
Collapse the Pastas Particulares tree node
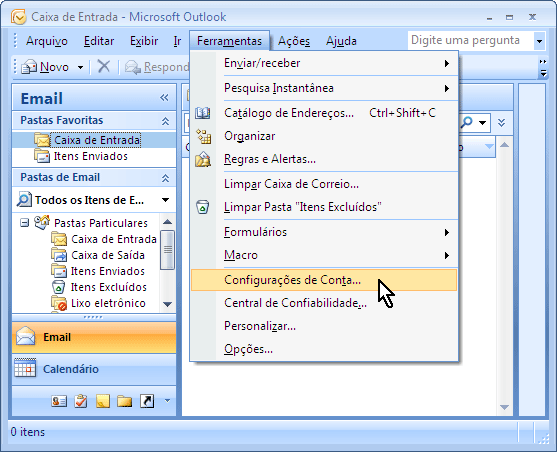pyautogui.click(x=24, y=223)
